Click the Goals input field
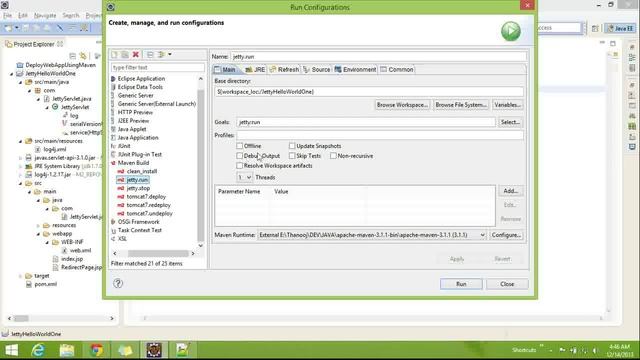The image size is (640, 360). point(366,122)
